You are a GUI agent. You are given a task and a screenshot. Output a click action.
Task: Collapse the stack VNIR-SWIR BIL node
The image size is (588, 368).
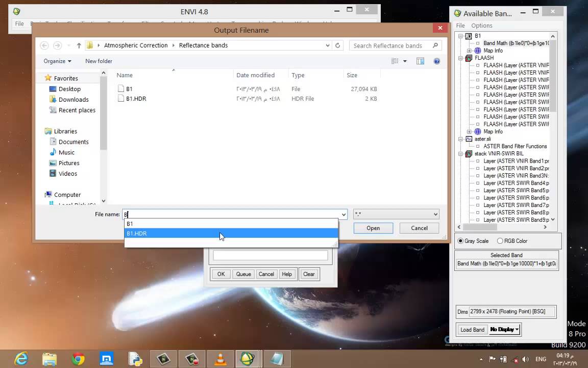pos(460,153)
